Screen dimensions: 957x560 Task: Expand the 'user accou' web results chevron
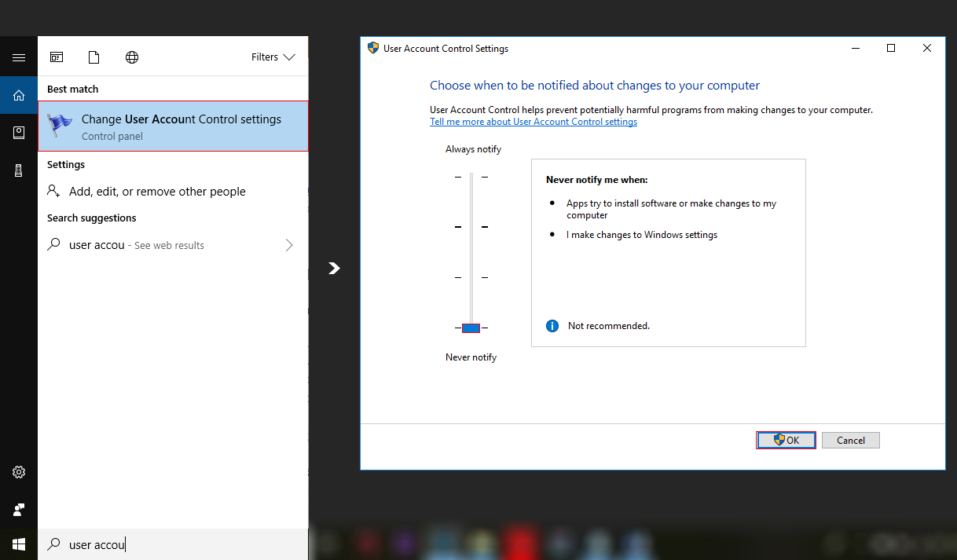289,245
